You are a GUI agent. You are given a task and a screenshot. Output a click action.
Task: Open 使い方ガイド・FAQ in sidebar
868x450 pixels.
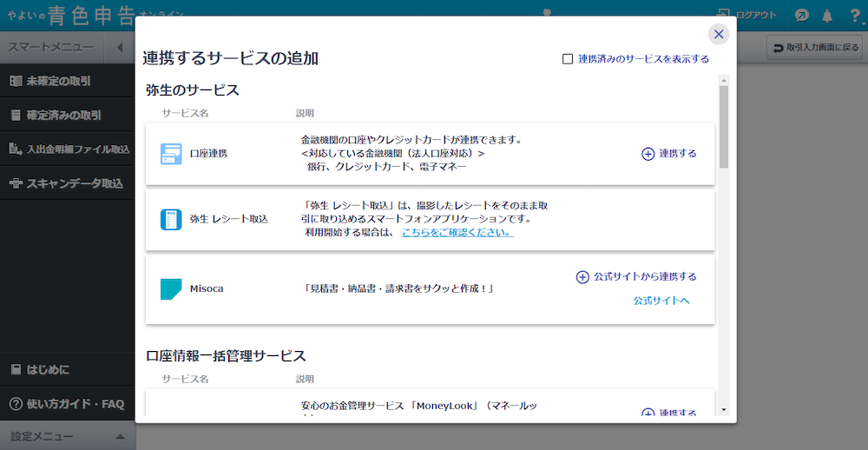coord(67,404)
